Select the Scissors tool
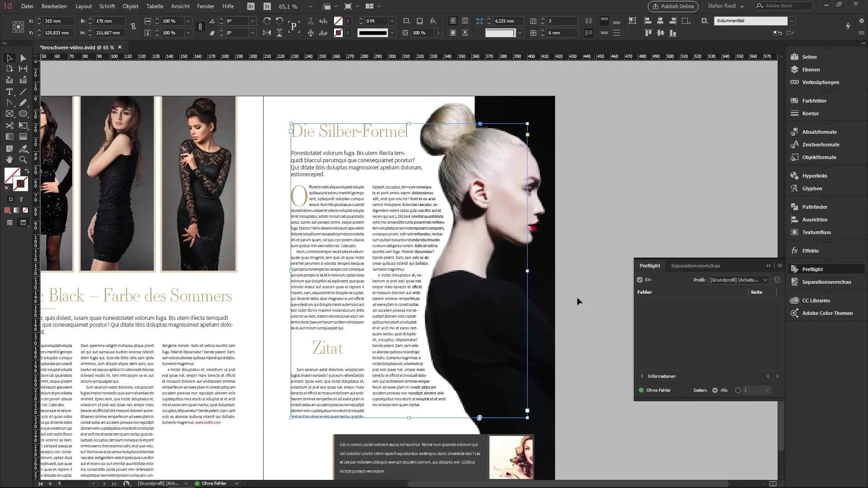Viewport: 868px width, 488px height. click(9, 126)
